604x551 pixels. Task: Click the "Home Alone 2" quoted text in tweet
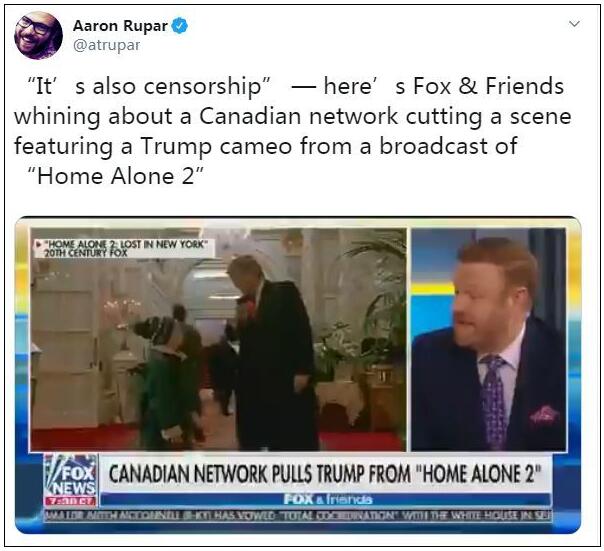115,176
